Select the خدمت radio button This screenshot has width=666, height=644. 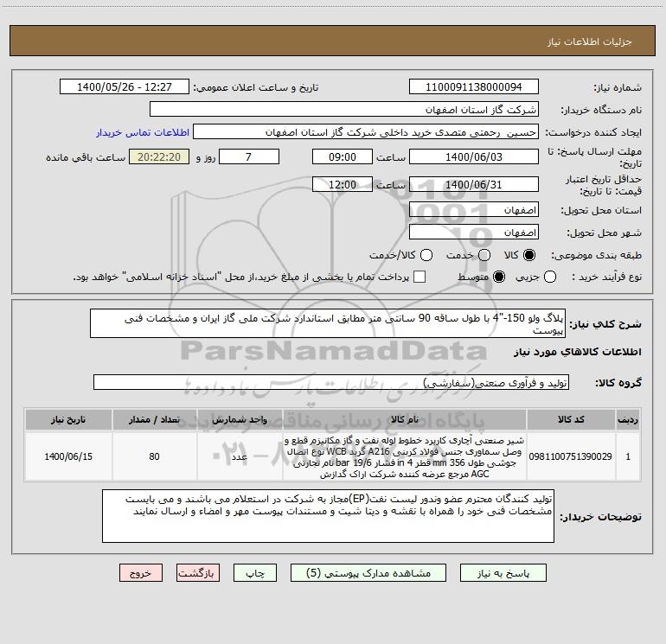[483, 255]
